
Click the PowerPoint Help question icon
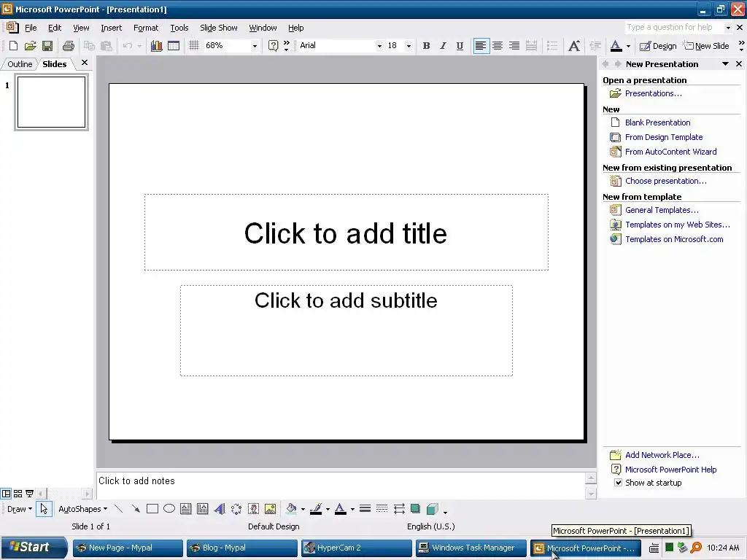point(273,46)
